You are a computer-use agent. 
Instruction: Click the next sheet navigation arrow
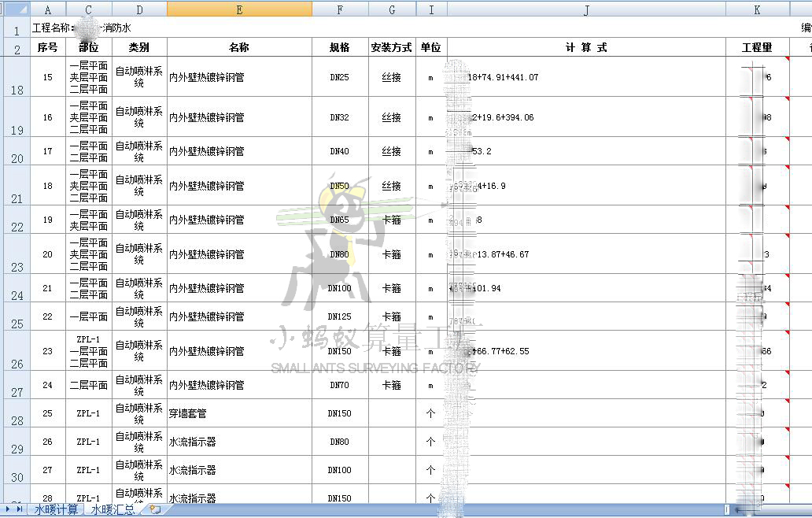(x=9, y=509)
